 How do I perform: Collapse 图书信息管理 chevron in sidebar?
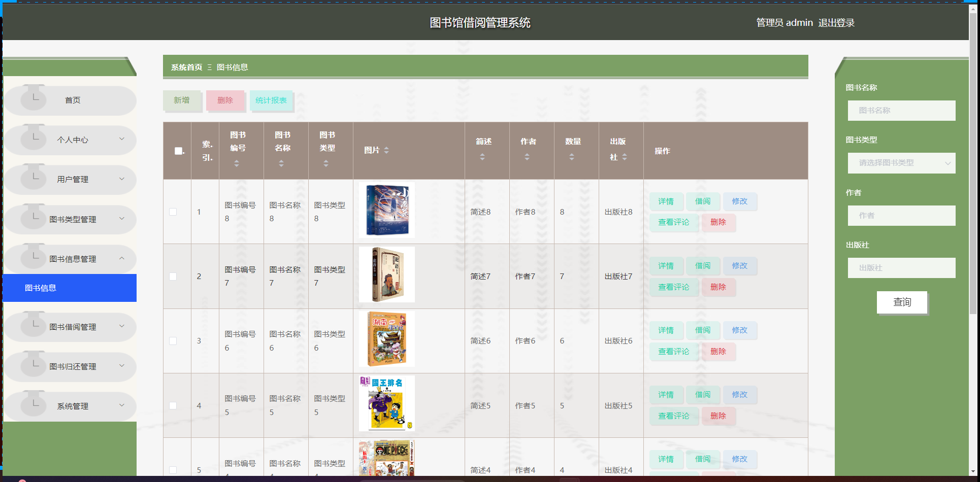coord(122,258)
